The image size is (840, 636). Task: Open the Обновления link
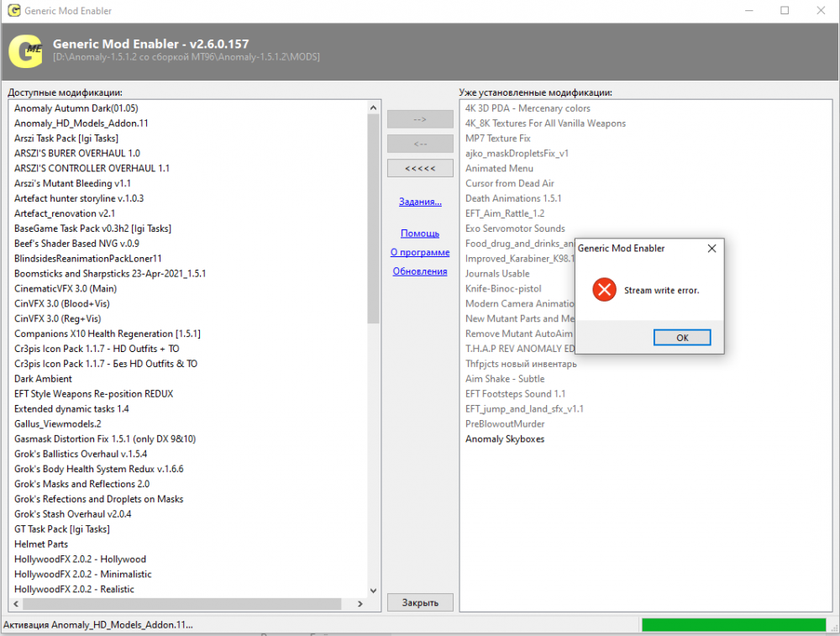pos(420,271)
